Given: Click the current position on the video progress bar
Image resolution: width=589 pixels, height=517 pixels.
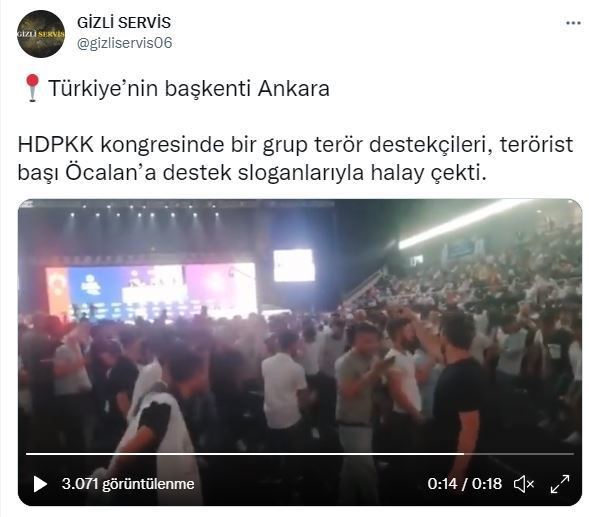Looking at the screenshot, I should (x=464, y=454).
